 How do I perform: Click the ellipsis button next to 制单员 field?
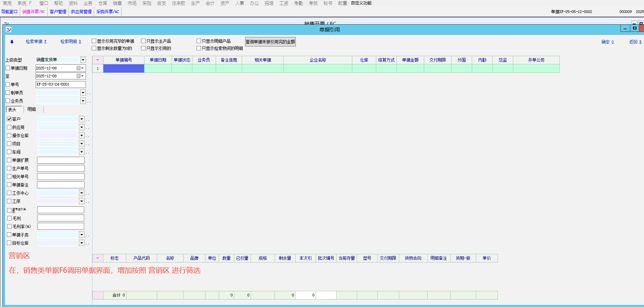coord(89,93)
